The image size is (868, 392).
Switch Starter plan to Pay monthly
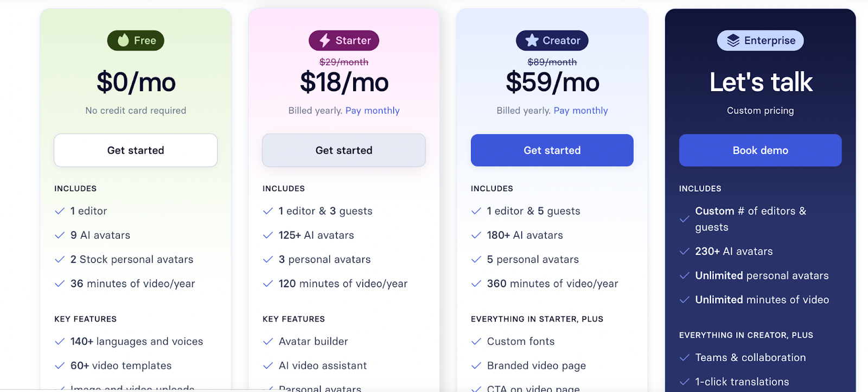coord(372,111)
